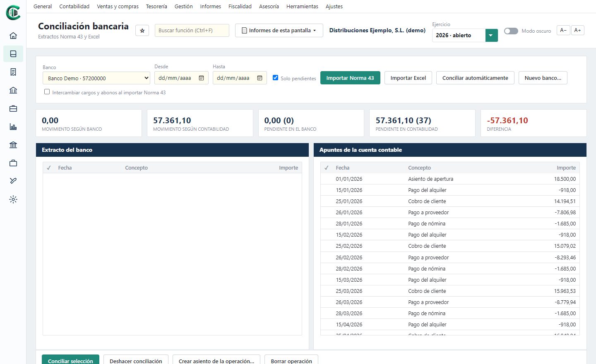Focus the Buscar función search field
Screen dimensions: 596x364
tap(192, 31)
